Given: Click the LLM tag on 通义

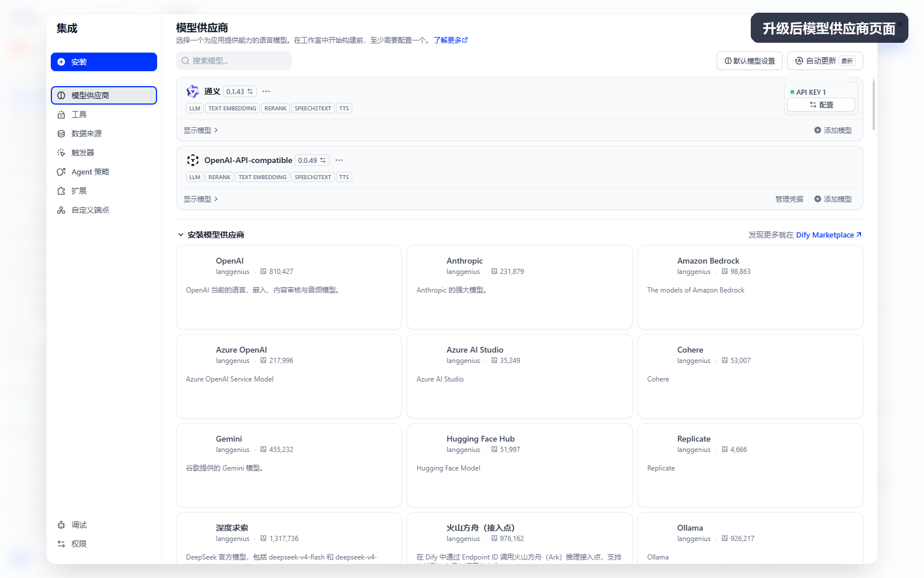Looking at the screenshot, I should 195,108.
